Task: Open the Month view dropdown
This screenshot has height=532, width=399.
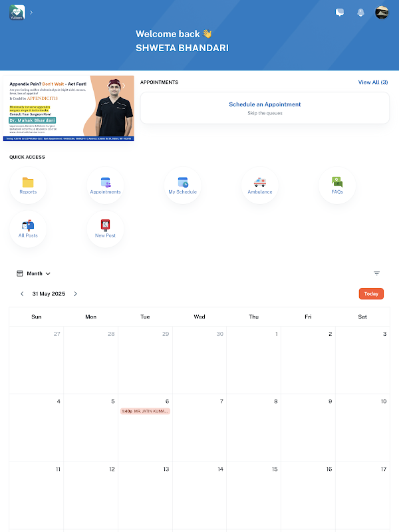Action: pyautogui.click(x=39, y=273)
